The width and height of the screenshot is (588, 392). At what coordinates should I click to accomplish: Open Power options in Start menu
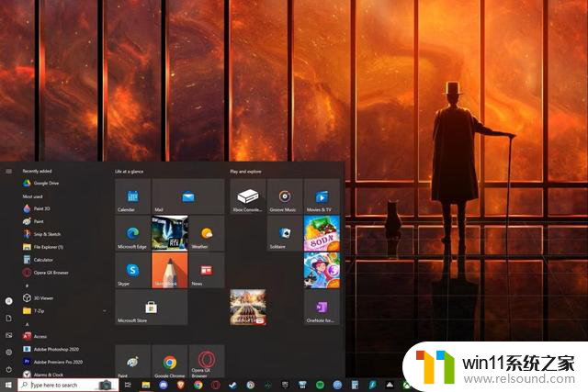click(x=8, y=370)
